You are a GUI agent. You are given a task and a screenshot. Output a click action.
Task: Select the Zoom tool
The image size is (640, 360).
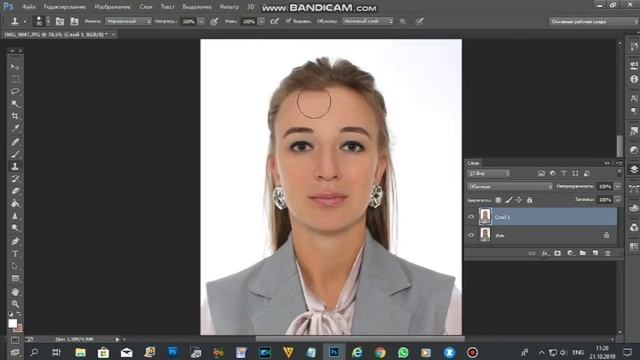[15, 304]
